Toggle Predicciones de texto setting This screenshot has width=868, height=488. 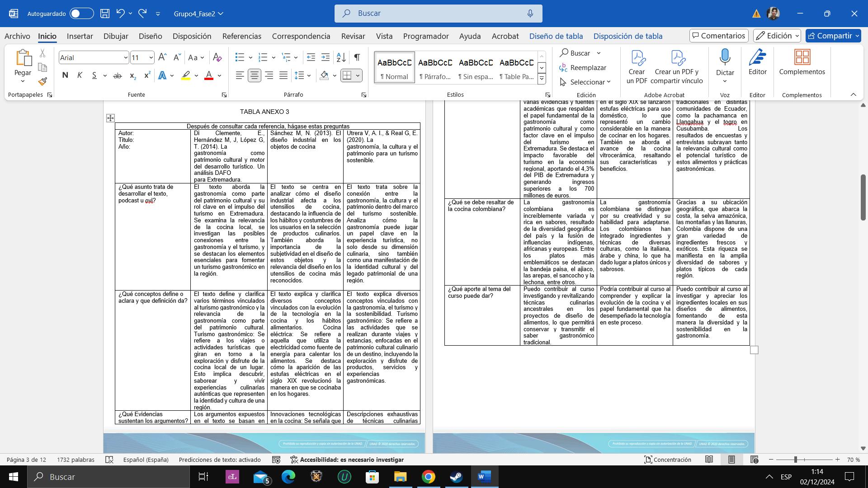click(220, 460)
